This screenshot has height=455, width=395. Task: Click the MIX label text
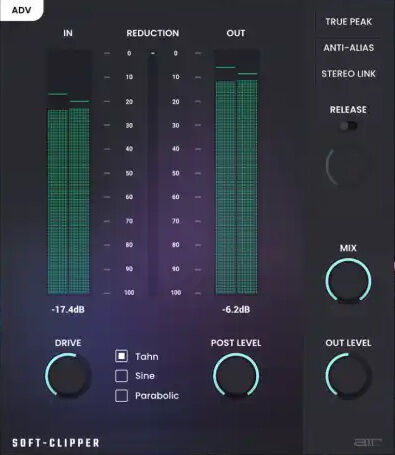tap(348, 248)
